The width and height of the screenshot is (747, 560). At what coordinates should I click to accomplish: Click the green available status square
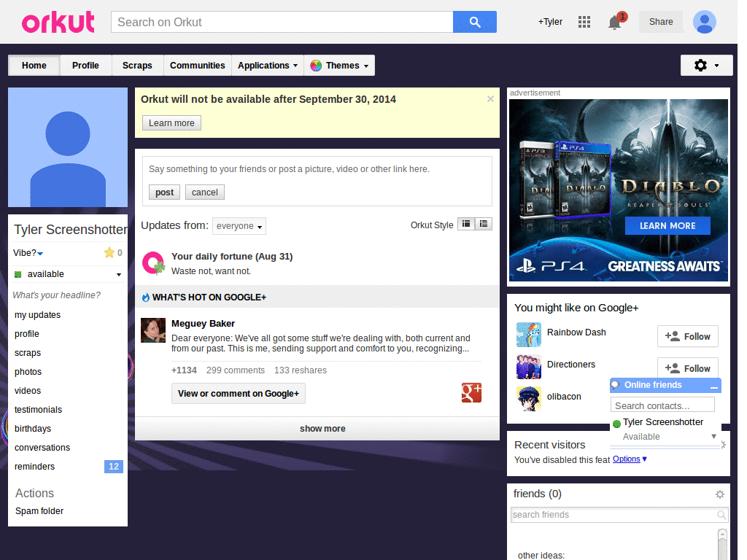click(x=18, y=274)
